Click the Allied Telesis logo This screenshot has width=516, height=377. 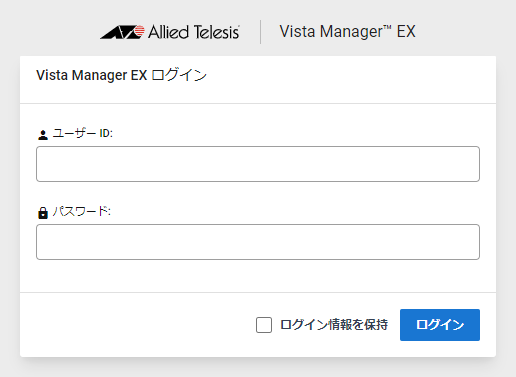(170, 32)
